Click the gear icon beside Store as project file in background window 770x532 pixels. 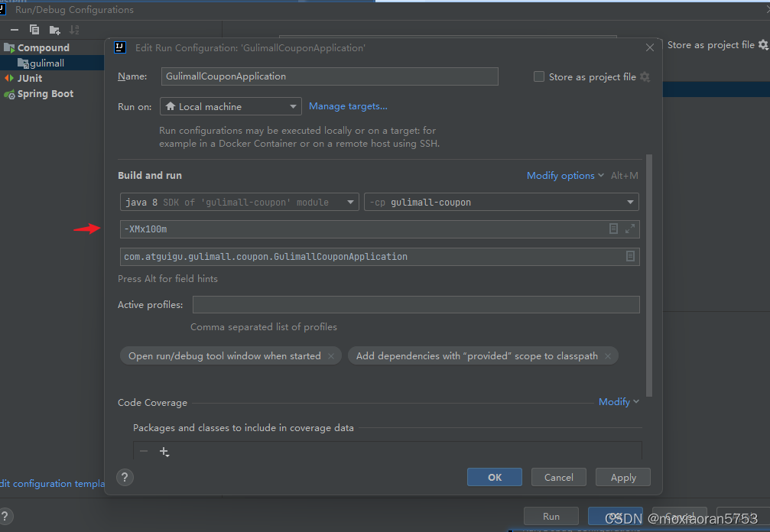click(763, 44)
